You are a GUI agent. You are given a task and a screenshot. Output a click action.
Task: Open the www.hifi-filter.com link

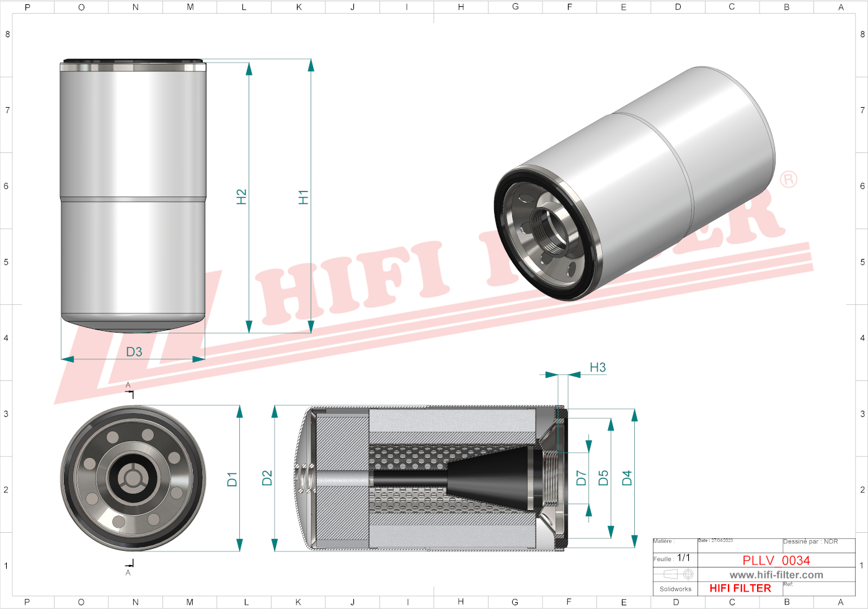776,575
